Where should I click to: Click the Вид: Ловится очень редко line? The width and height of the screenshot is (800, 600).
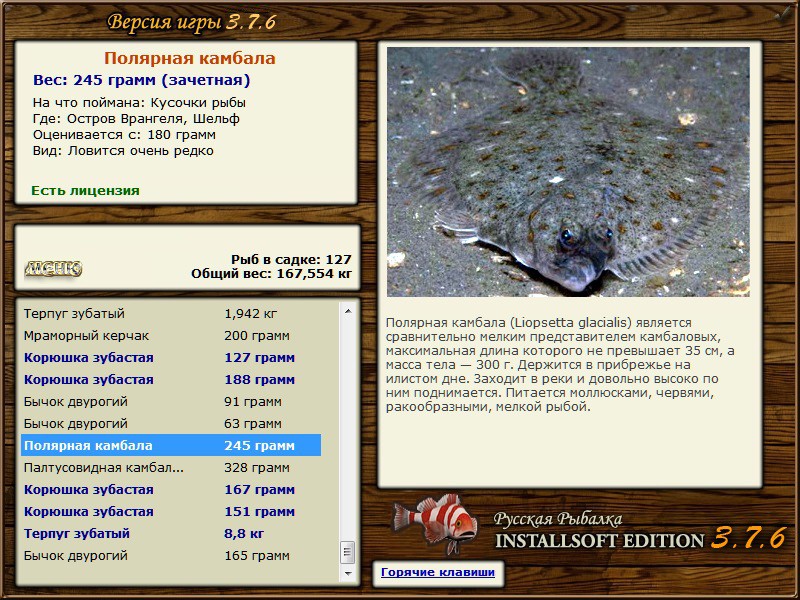coord(123,151)
